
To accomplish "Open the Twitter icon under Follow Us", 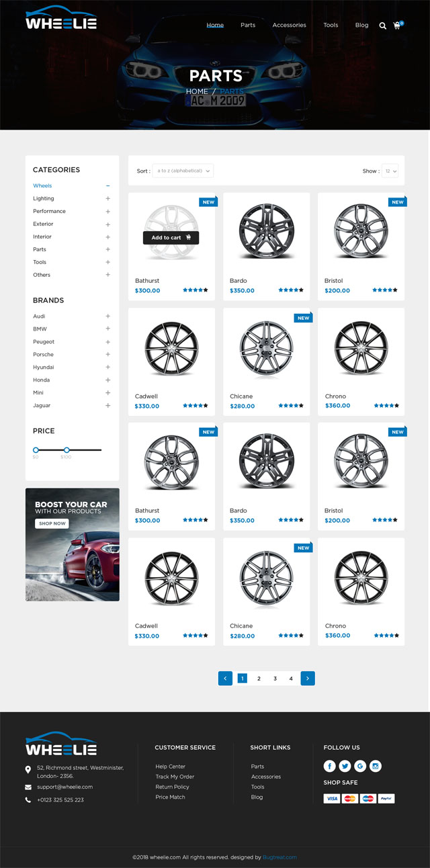I will (345, 766).
